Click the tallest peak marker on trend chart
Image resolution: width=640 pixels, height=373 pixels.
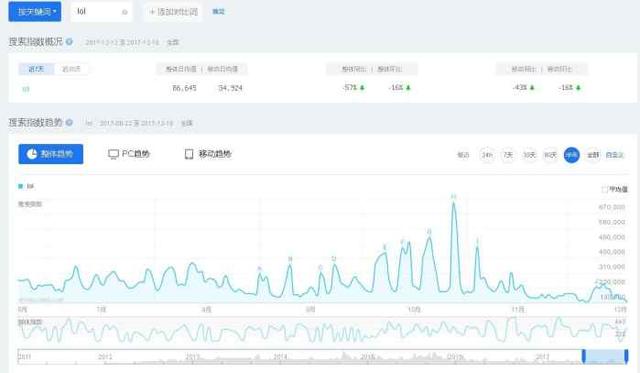click(453, 197)
